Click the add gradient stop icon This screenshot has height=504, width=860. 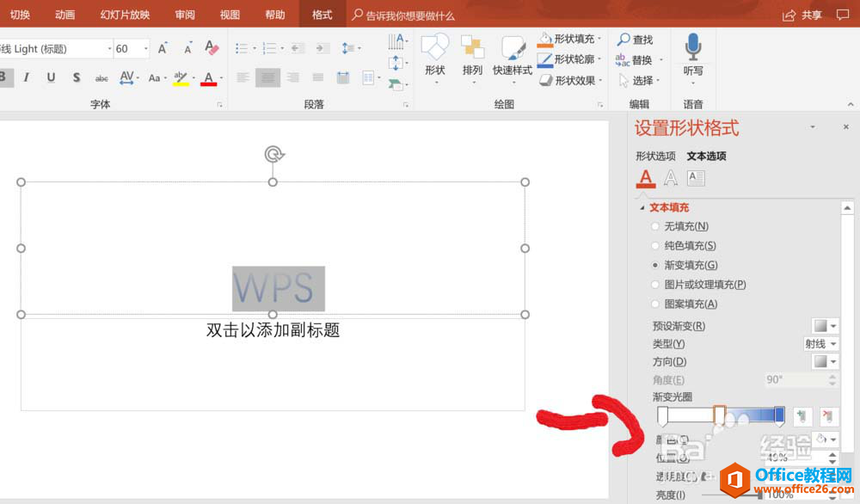[x=802, y=416]
